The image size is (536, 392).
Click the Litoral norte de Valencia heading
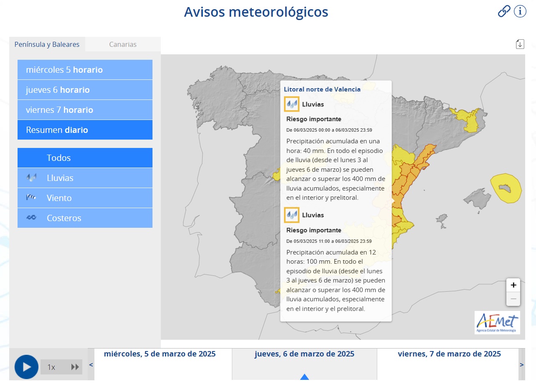point(323,89)
